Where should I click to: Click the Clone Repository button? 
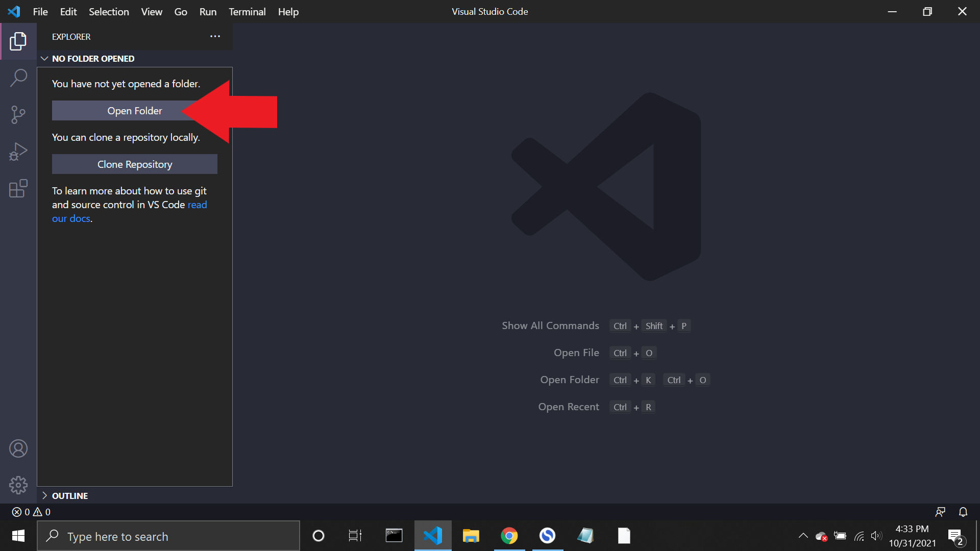click(134, 164)
